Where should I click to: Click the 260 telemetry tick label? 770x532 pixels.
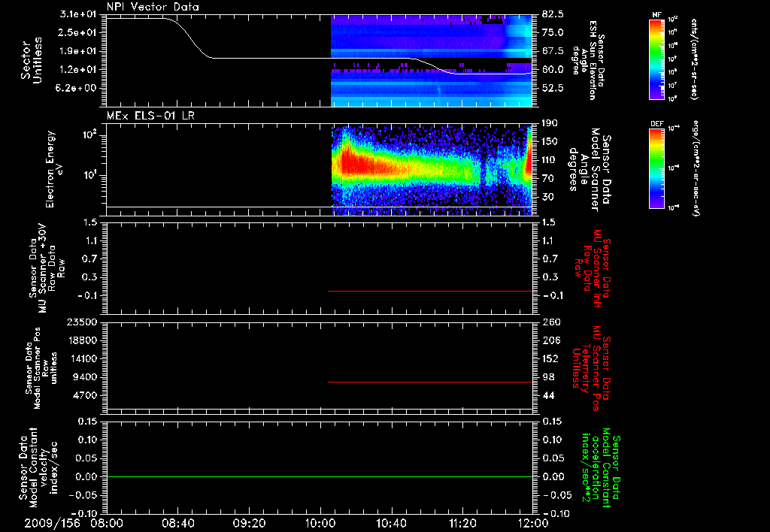(550, 322)
